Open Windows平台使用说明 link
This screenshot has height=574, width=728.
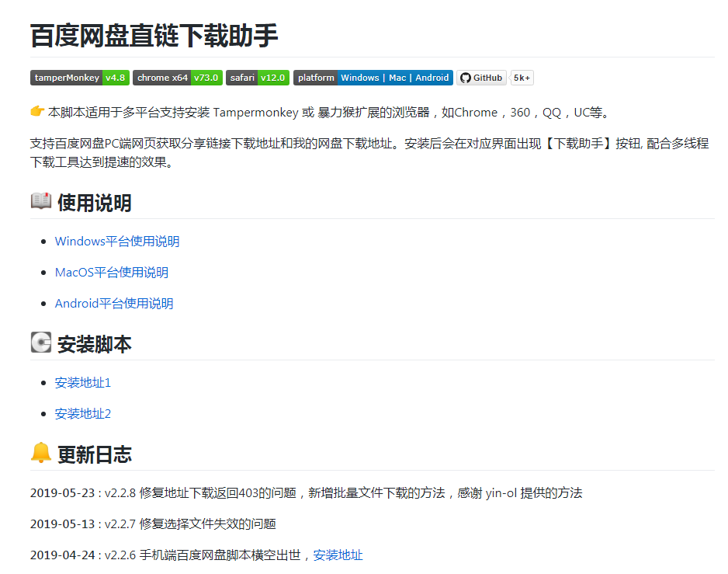click(116, 242)
